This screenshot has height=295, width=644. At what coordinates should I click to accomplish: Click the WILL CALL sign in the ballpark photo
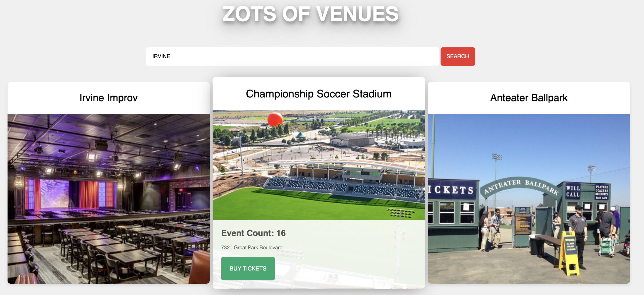click(573, 191)
